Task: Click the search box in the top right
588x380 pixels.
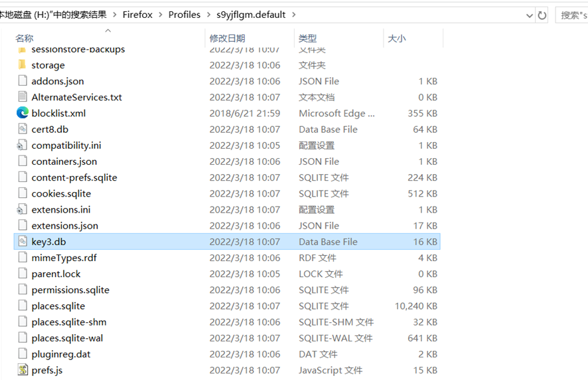Action: coord(572,15)
